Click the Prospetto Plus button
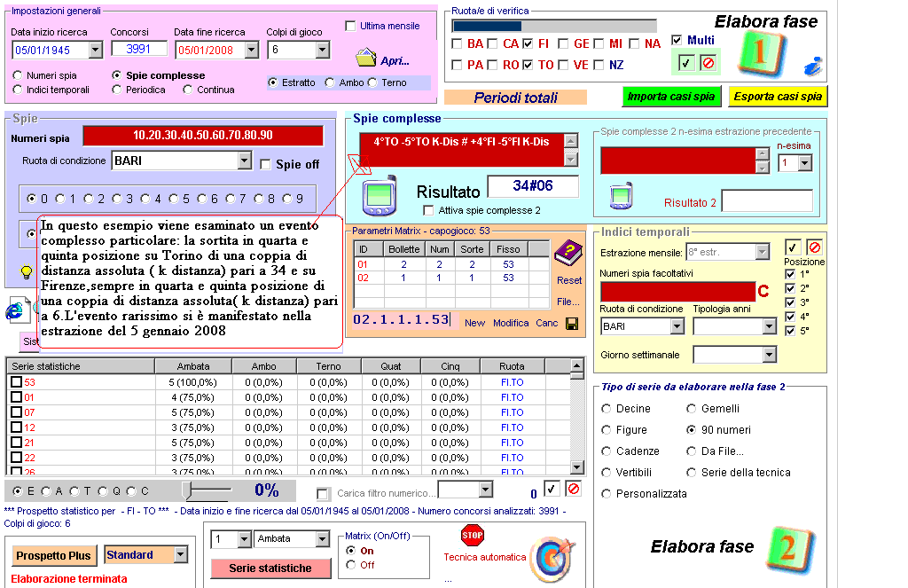The image size is (908, 588). point(53,555)
